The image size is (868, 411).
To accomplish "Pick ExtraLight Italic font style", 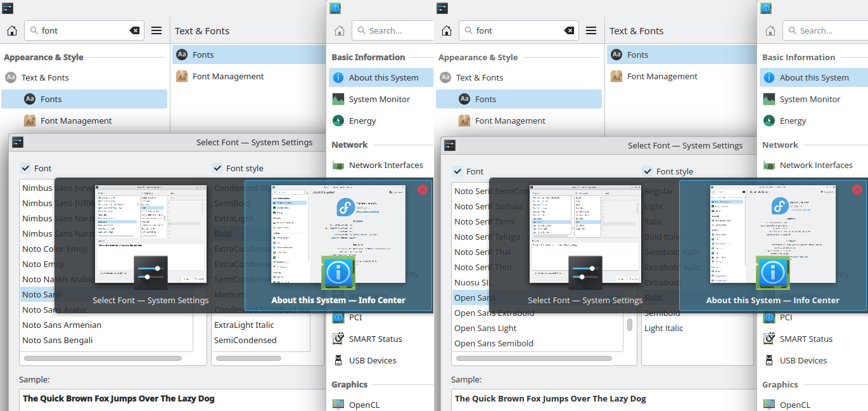I will click(244, 325).
